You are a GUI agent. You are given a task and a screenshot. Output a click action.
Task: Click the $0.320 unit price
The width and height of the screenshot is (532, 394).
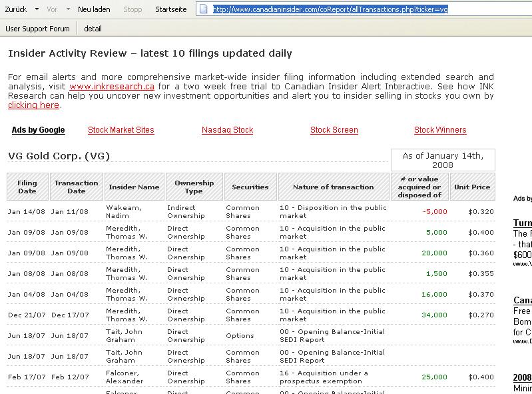pyautogui.click(x=481, y=211)
